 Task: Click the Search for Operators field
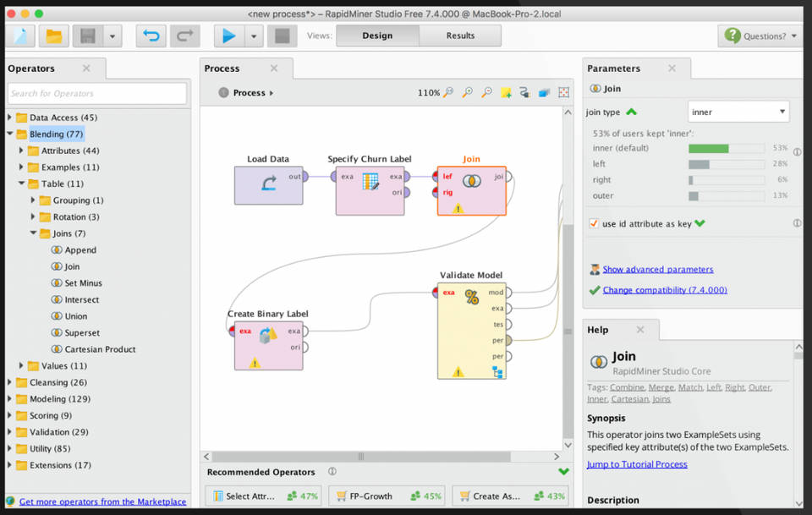[97, 94]
